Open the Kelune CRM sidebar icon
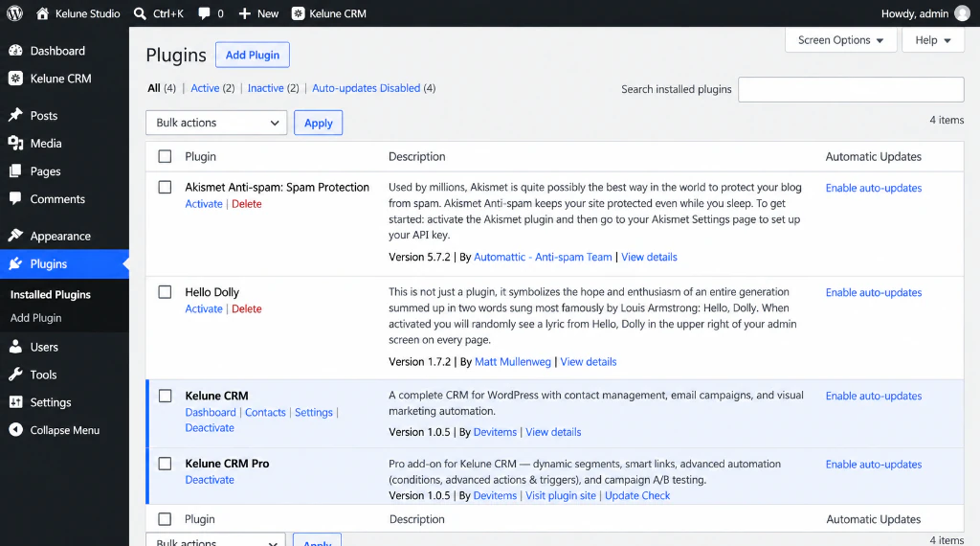980x546 pixels. pos(15,79)
